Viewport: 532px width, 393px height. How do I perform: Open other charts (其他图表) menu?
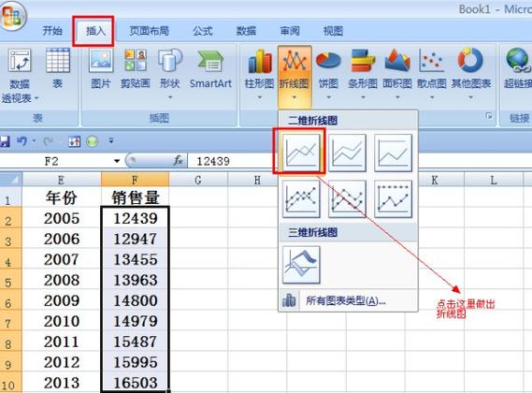click(x=471, y=75)
